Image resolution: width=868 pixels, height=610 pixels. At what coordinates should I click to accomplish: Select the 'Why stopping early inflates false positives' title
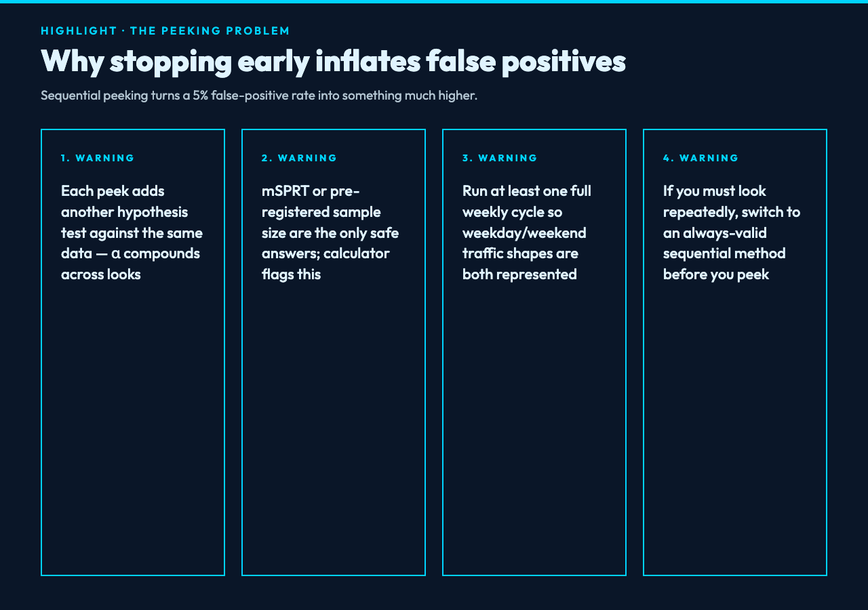333,60
